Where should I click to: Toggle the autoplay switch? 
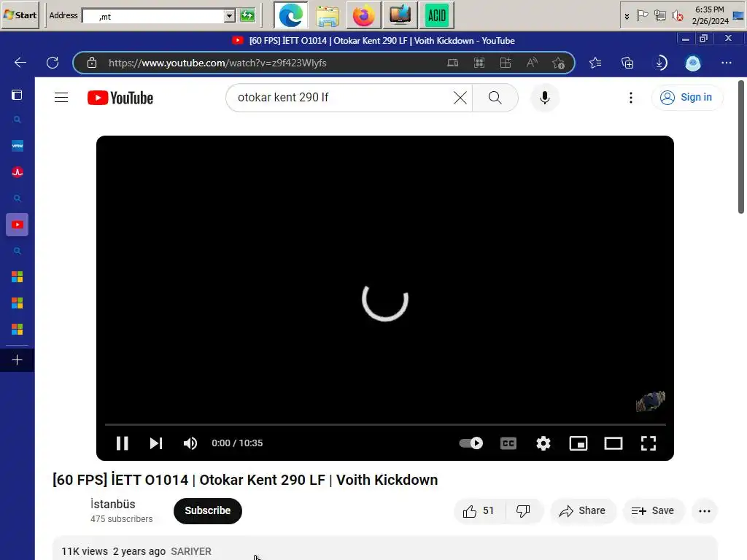[471, 443]
